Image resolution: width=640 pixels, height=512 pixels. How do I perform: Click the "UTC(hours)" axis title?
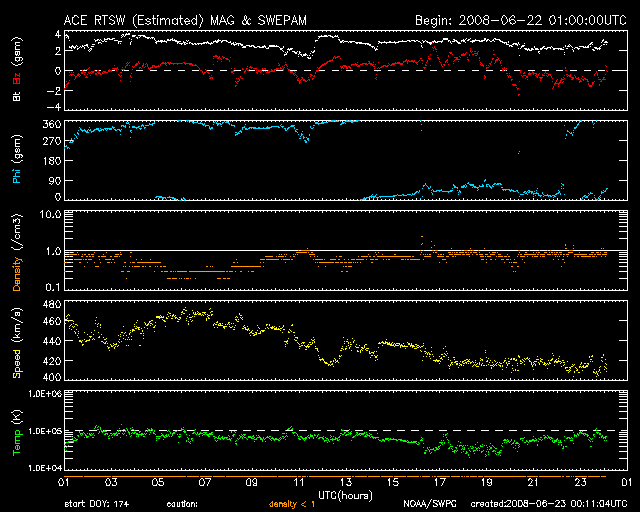click(x=345, y=496)
